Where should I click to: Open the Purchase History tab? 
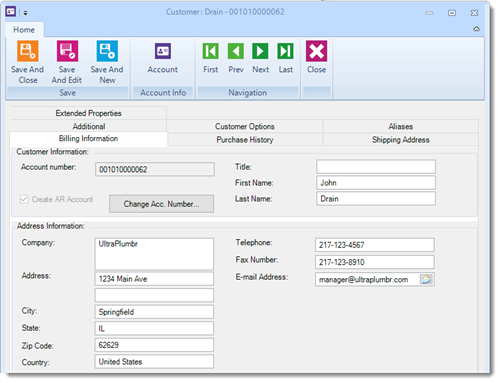tap(245, 140)
